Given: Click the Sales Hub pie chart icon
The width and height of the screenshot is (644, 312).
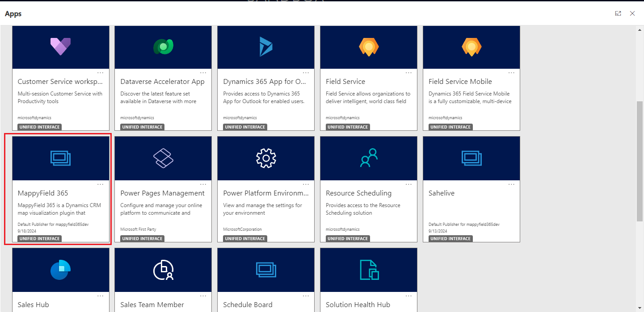Looking at the screenshot, I should click(x=61, y=270).
